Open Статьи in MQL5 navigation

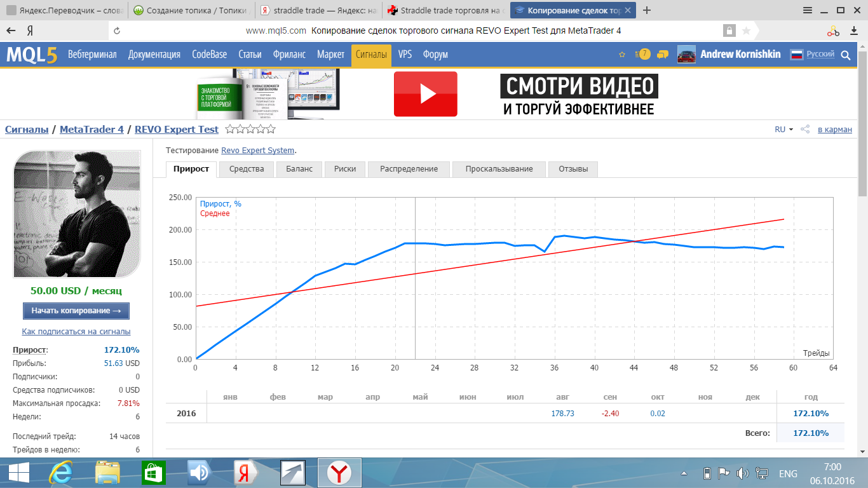(x=251, y=55)
